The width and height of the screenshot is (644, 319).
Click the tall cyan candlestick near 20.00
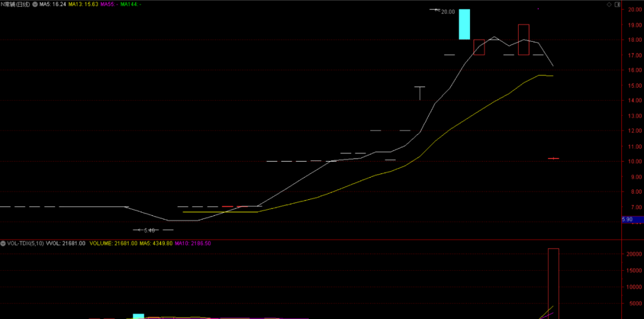(x=464, y=24)
